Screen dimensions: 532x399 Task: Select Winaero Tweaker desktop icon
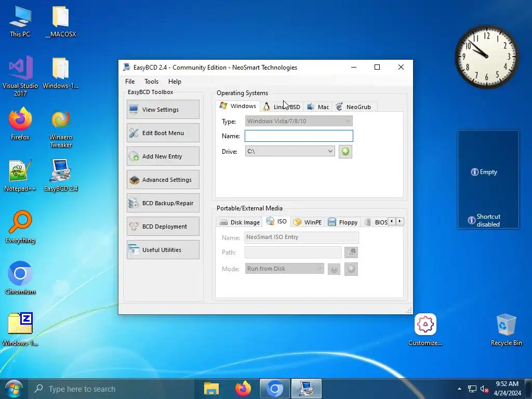tap(61, 128)
